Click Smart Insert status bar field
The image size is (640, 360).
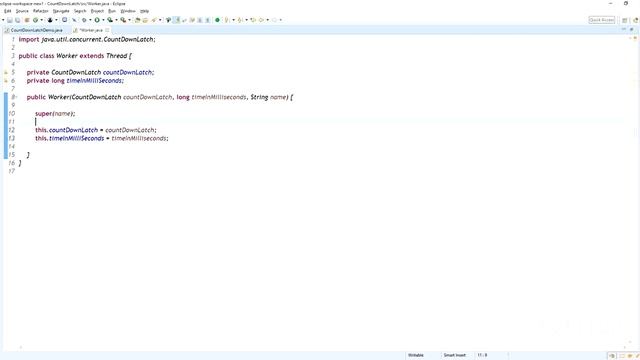(455, 355)
